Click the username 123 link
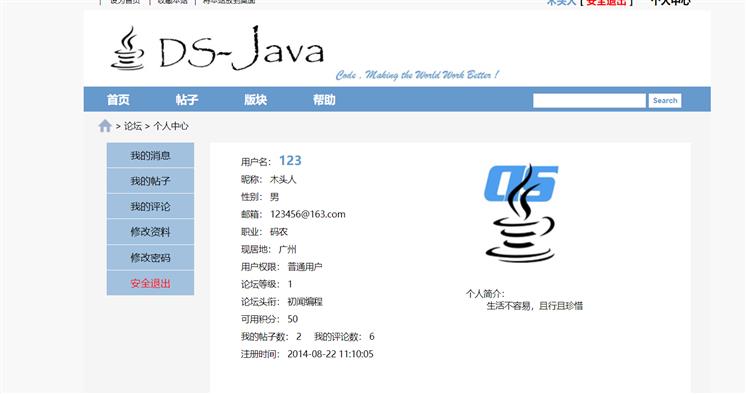 (x=290, y=160)
